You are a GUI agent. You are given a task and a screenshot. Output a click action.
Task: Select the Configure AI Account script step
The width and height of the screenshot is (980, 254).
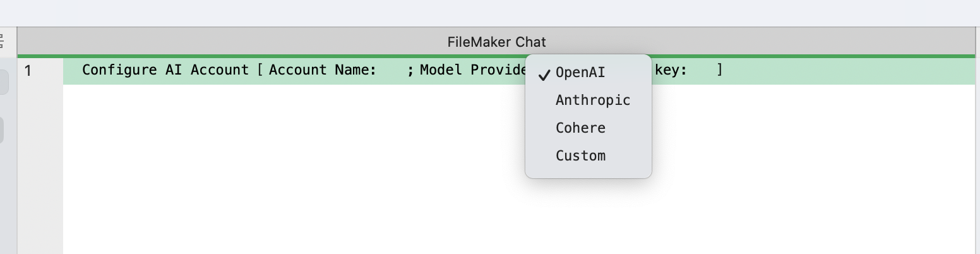518,70
